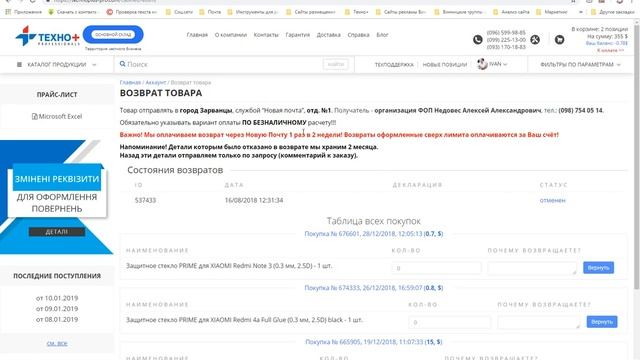
Task: Open the Chrome apps grid icon
Action: point(8,12)
